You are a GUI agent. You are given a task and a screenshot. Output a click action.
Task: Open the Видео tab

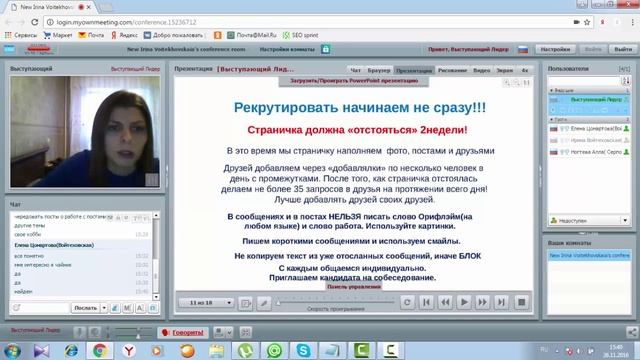coord(482,70)
